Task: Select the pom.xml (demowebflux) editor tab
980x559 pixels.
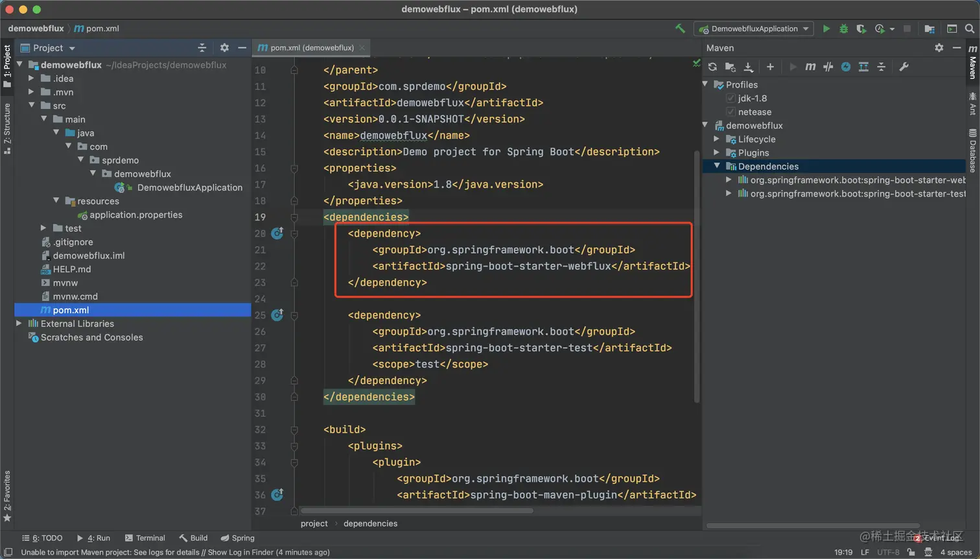Action: click(311, 47)
